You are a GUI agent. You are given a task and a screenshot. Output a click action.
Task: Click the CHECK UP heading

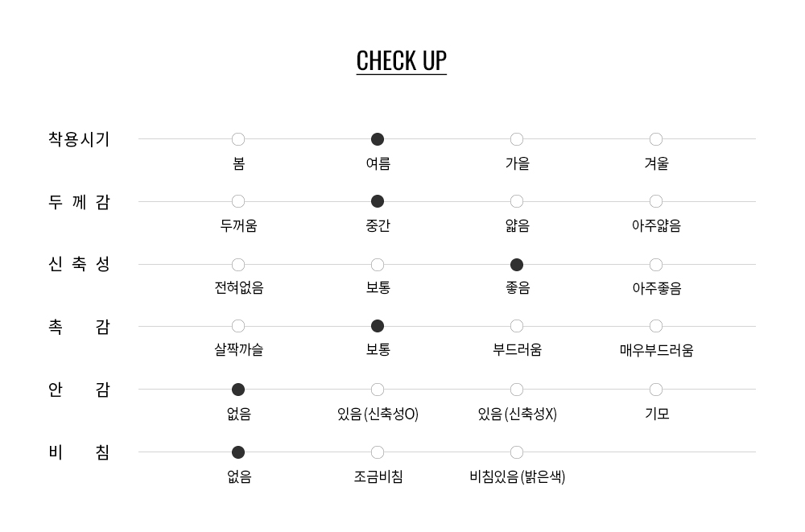pos(401,61)
